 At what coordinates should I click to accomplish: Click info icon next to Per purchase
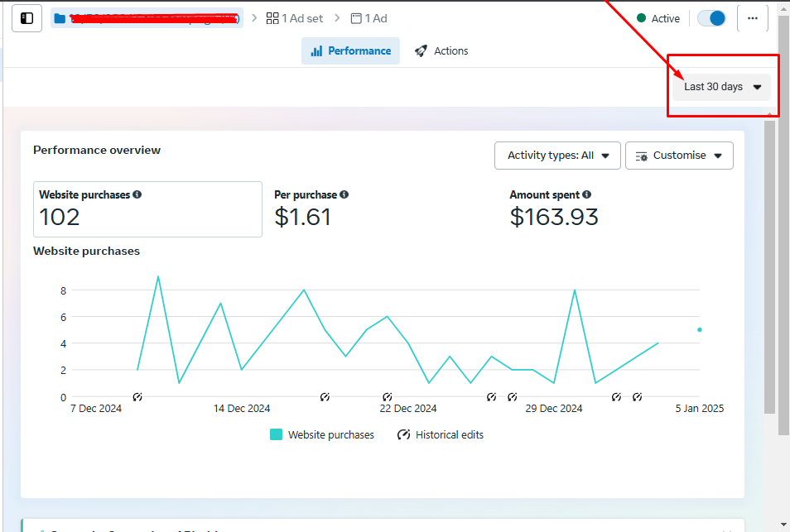click(344, 194)
